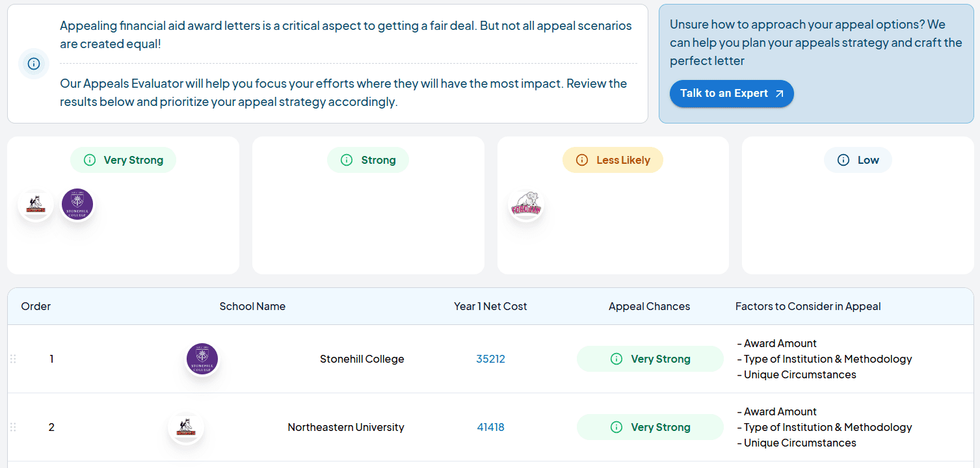Screen dimensions: 980x468
Task: Click the Stonehill College logo in Very Strong card
Action: (x=77, y=205)
